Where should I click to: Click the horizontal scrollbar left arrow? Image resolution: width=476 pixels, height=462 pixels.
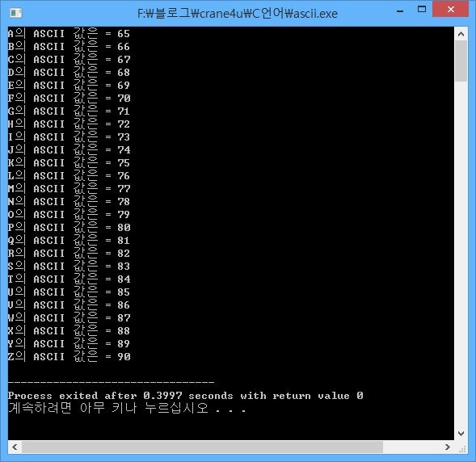click(x=15, y=447)
